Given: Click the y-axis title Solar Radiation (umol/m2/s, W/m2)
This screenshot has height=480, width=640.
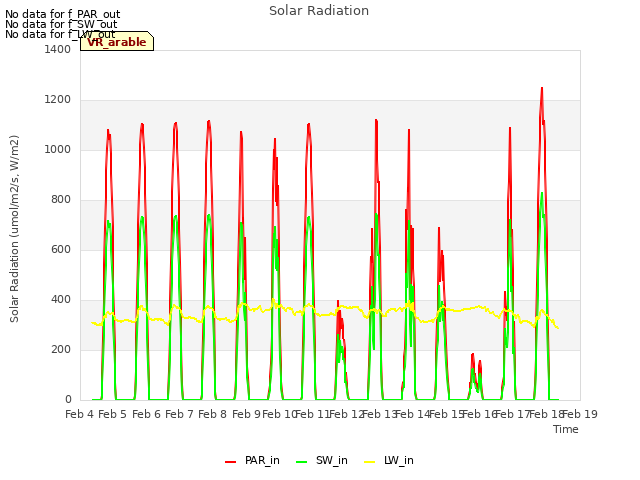Looking at the screenshot, I should pyautogui.click(x=14, y=229).
